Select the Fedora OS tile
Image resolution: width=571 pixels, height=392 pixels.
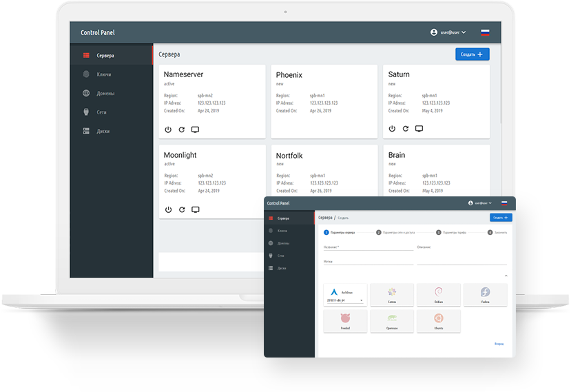tap(485, 295)
